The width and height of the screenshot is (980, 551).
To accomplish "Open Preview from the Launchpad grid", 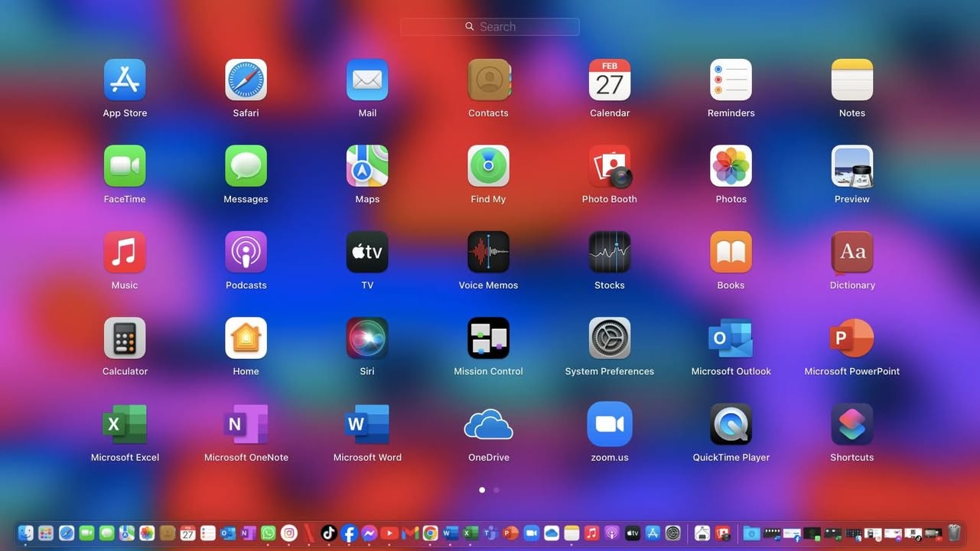I will point(852,166).
